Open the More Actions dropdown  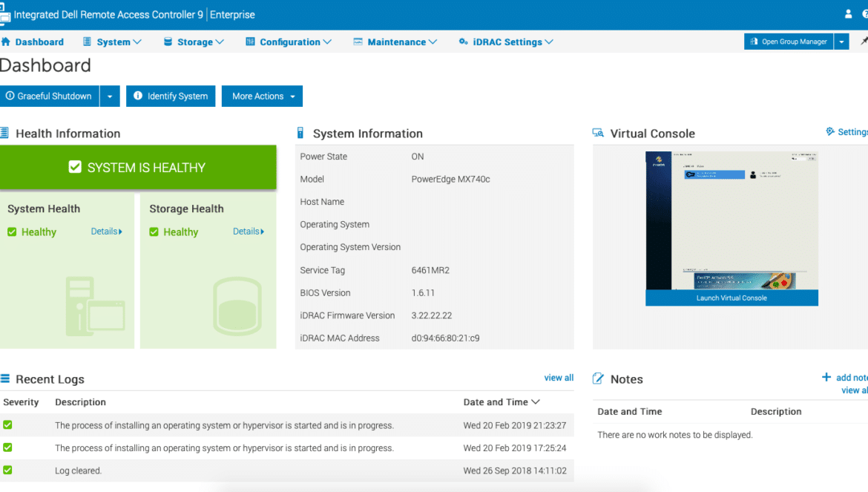262,96
